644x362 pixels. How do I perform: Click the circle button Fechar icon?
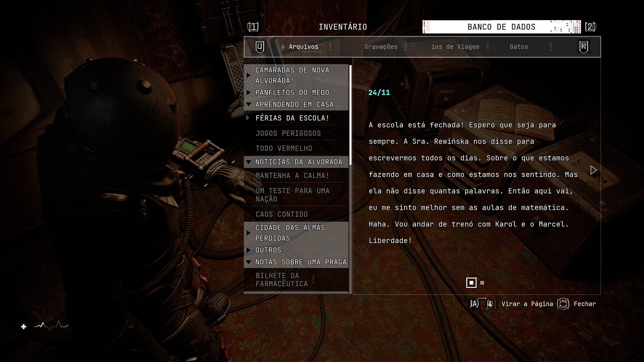tap(563, 304)
